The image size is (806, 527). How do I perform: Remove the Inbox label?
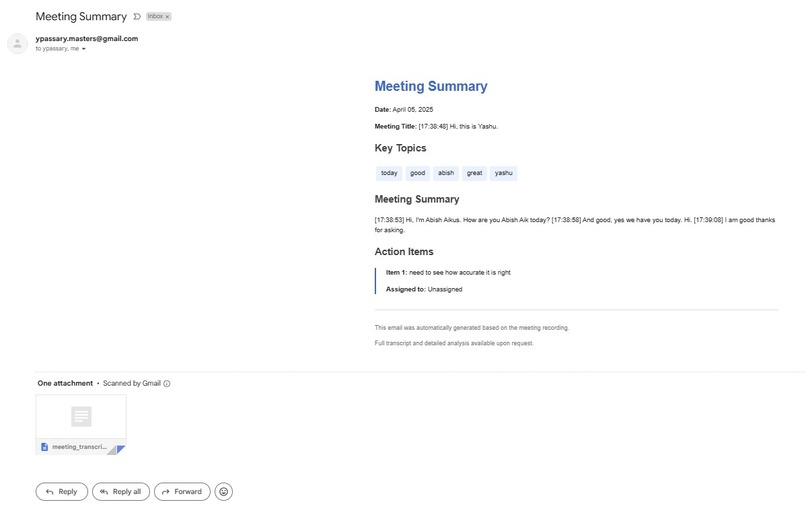click(x=167, y=16)
